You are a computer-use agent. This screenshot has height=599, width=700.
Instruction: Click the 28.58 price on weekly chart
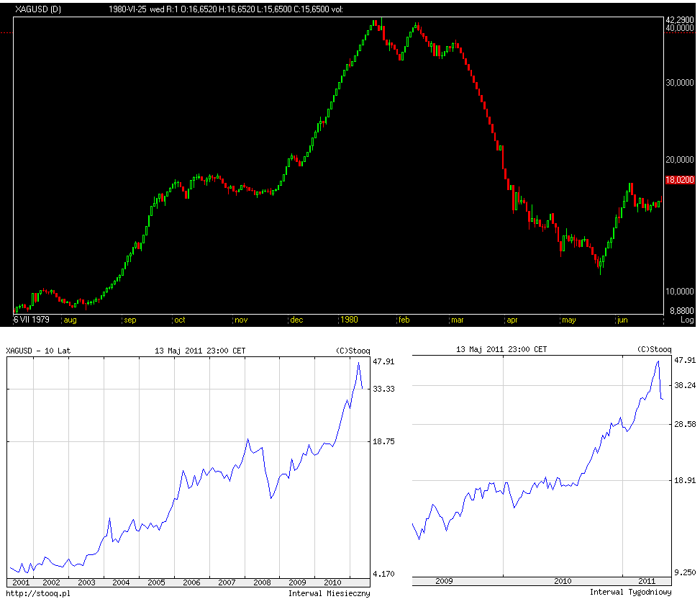685,424
